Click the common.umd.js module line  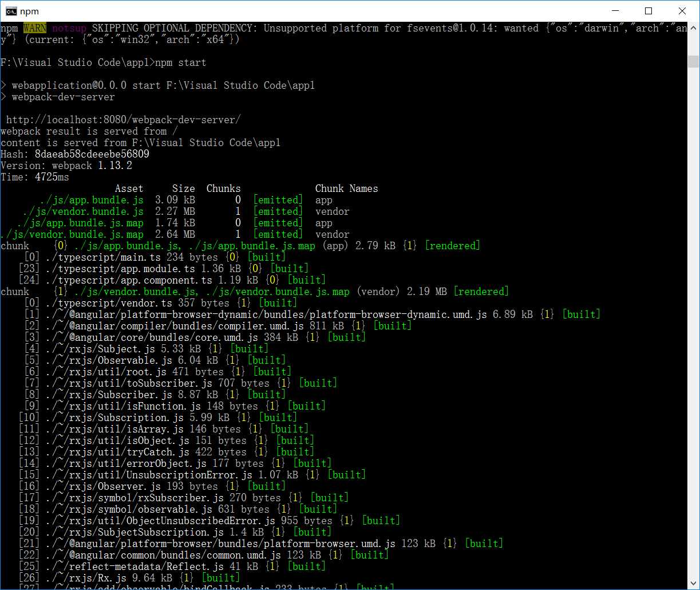pyautogui.click(x=203, y=555)
